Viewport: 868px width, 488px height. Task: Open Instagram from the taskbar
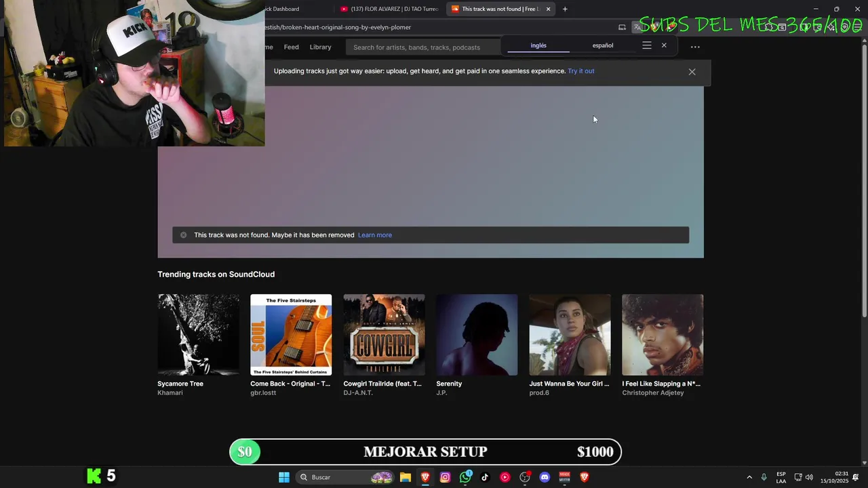(445, 477)
